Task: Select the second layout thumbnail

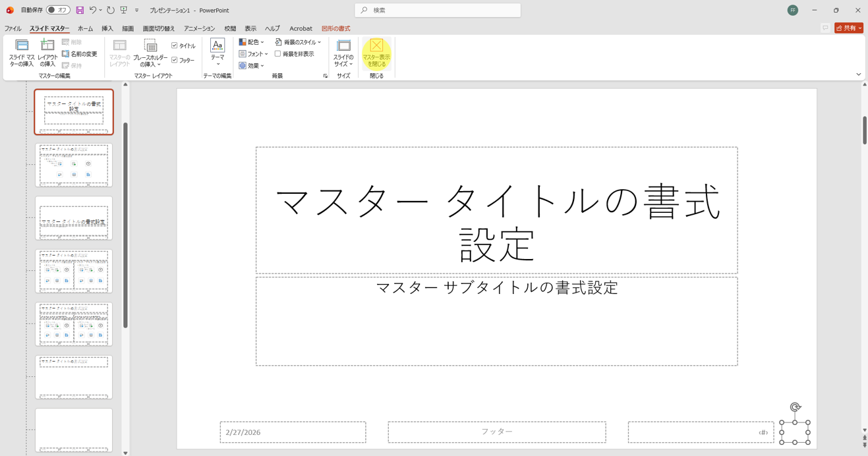Action: [x=74, y=165]
